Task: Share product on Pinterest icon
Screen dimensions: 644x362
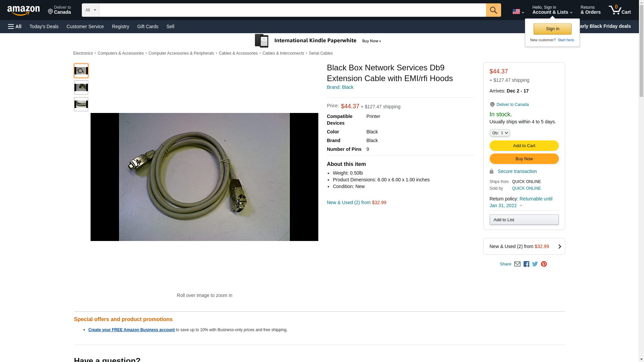Action: click(x=544, y=264)
